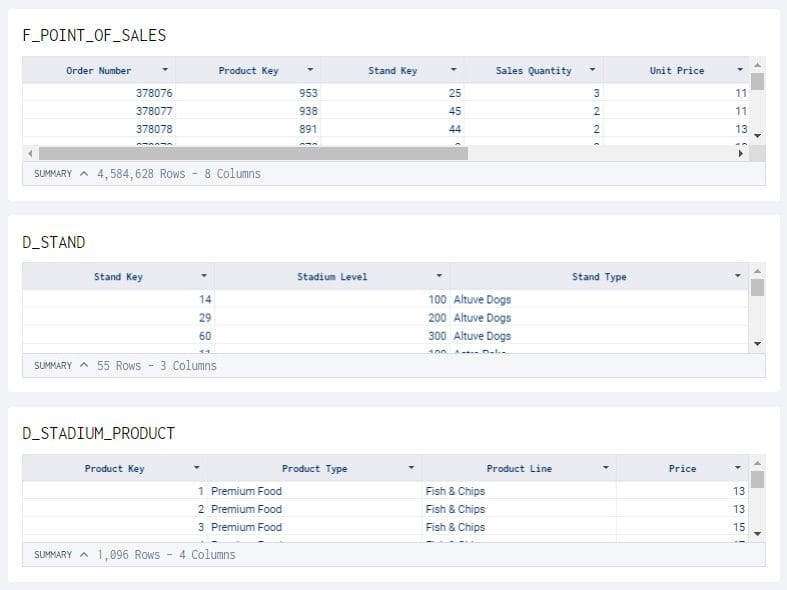Click the D_STADIUM_PRODUCT table title
787x590 pixels.
click(98, 433)
